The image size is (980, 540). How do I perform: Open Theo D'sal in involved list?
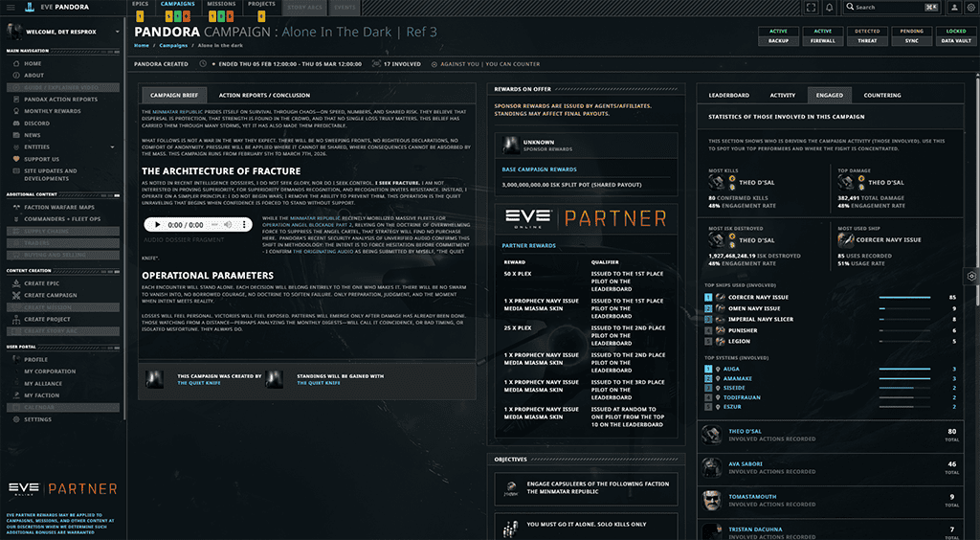745,431
